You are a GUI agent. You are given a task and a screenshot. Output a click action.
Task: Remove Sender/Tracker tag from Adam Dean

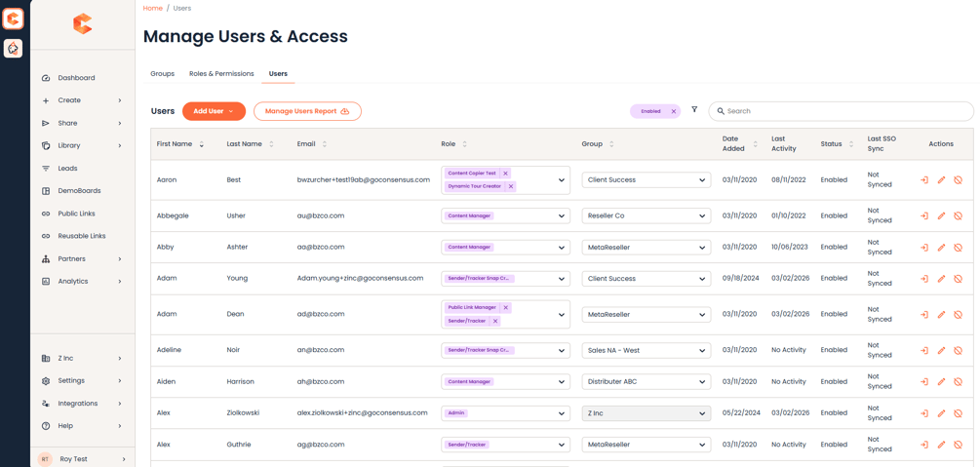pos(495,321)
